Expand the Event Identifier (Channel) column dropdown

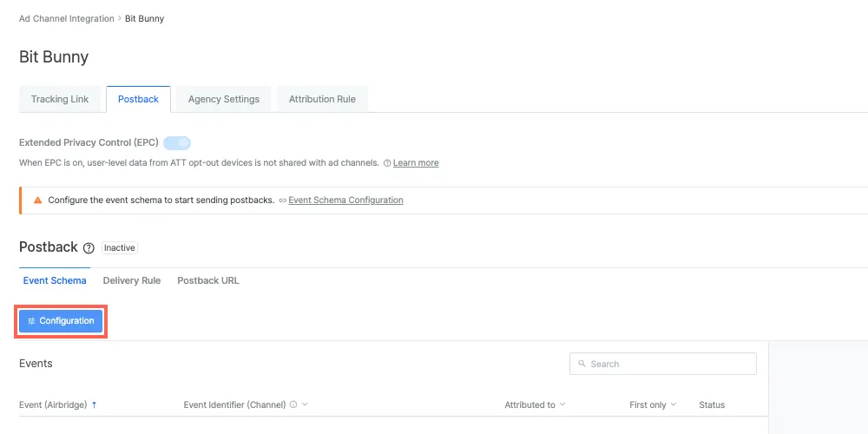305,404
